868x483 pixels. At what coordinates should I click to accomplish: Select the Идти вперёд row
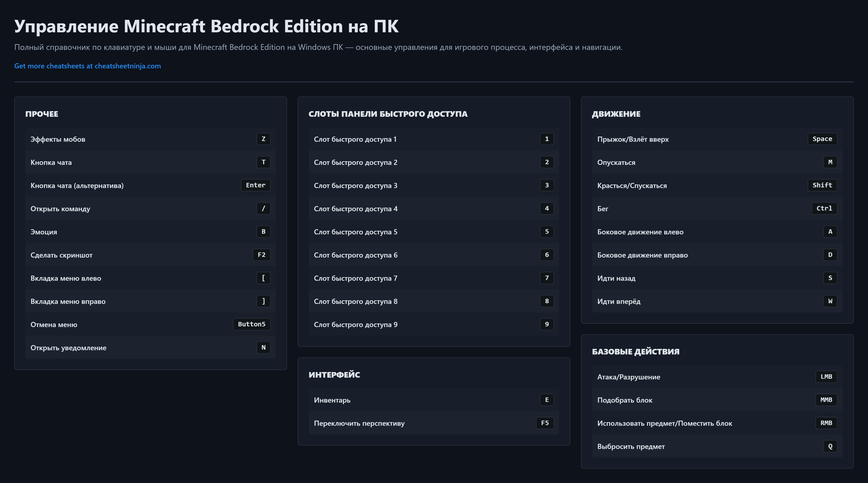click(x=717, y=301)
